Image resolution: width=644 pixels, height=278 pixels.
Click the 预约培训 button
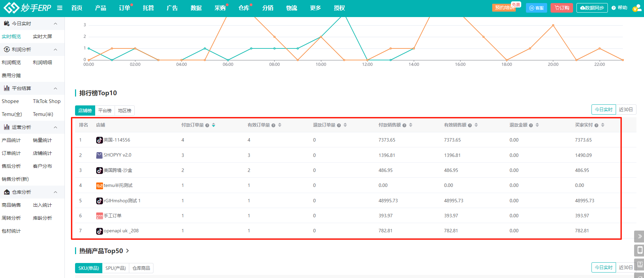pyautogui.click(x=504, y=8)
